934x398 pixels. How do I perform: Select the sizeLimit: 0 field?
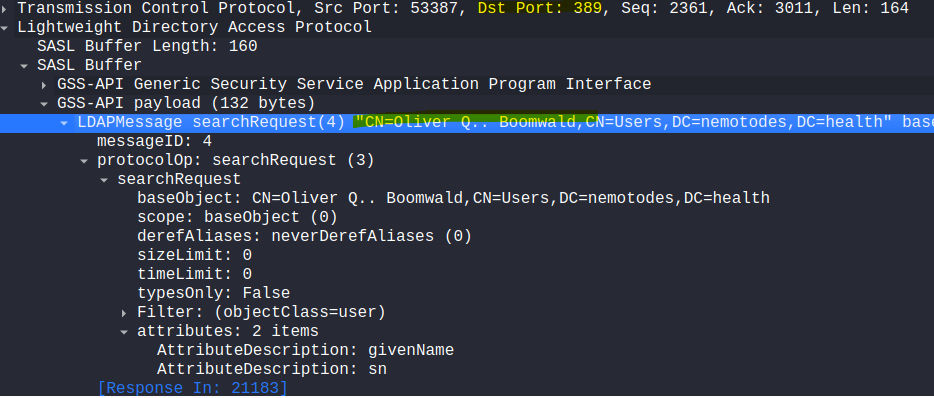(x=194, y=256)
